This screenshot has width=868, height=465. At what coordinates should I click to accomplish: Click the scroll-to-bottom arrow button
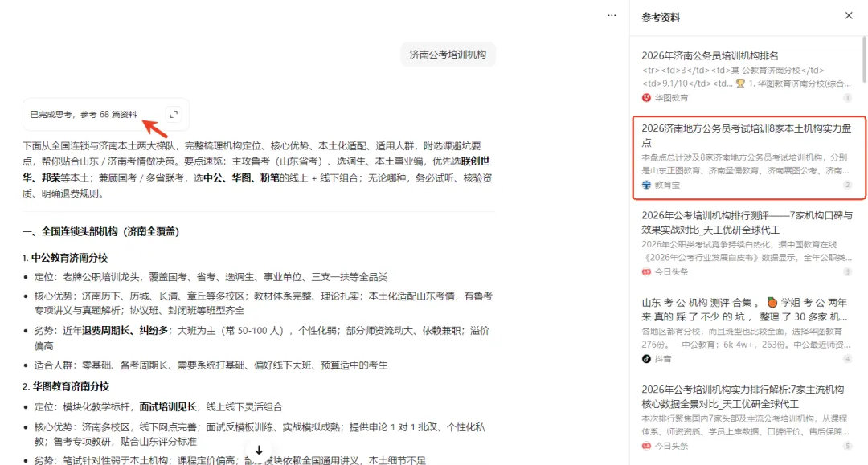(259, 450)
